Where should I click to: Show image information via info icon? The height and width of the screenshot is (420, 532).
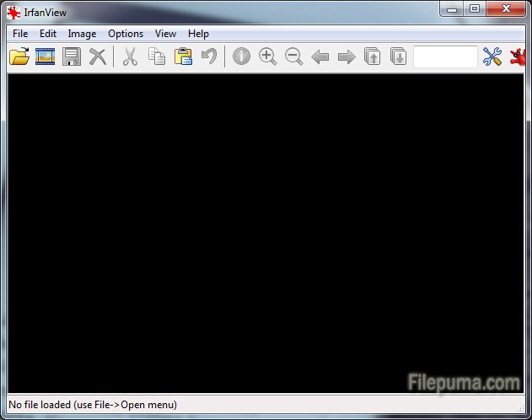(242, 57)
